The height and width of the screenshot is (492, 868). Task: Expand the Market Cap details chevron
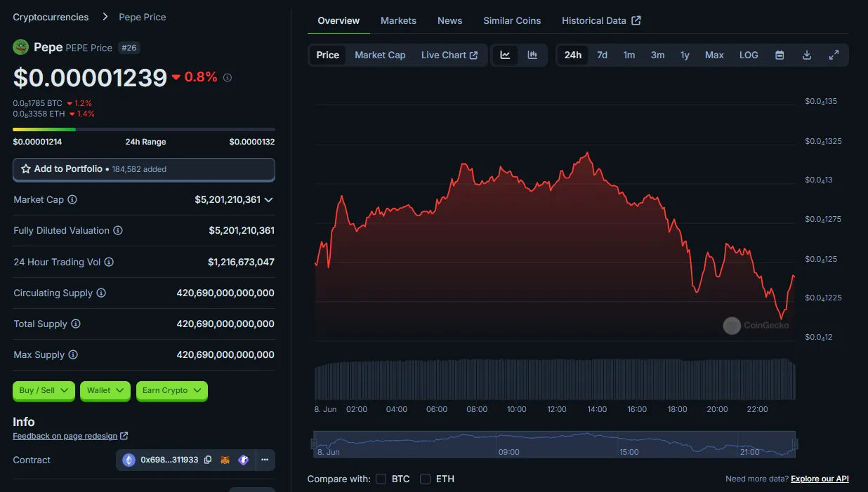(268, 200)
